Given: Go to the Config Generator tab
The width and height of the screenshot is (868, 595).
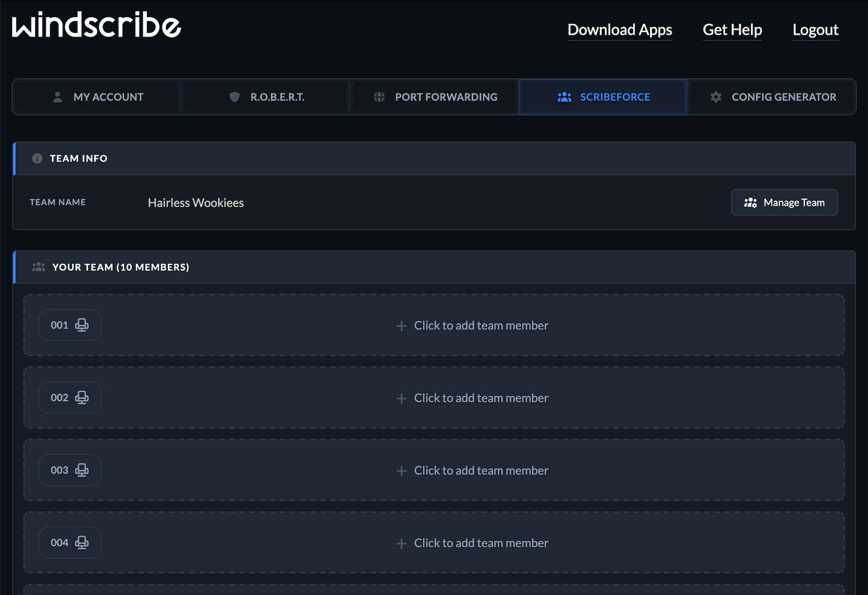Looking at the screenshot, I should pyautogui.click(x=772, y=97).
